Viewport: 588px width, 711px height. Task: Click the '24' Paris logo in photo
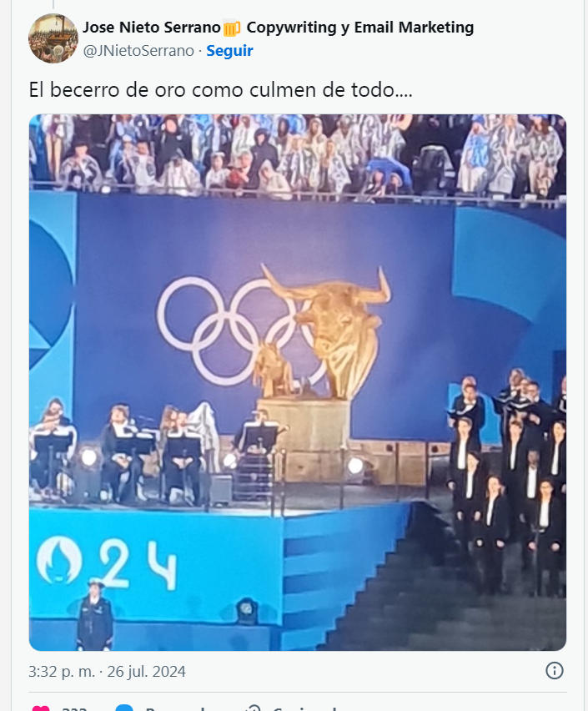click(106, 562)
